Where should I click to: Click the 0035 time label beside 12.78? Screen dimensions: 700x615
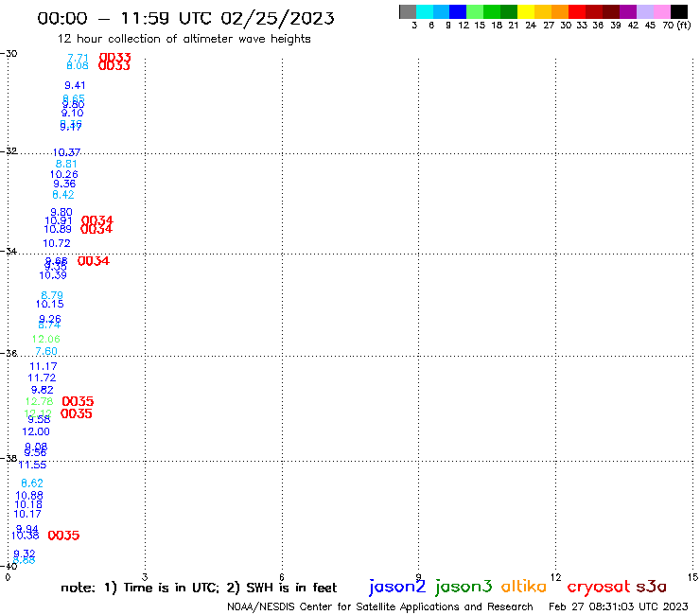(x=78, y=401)
